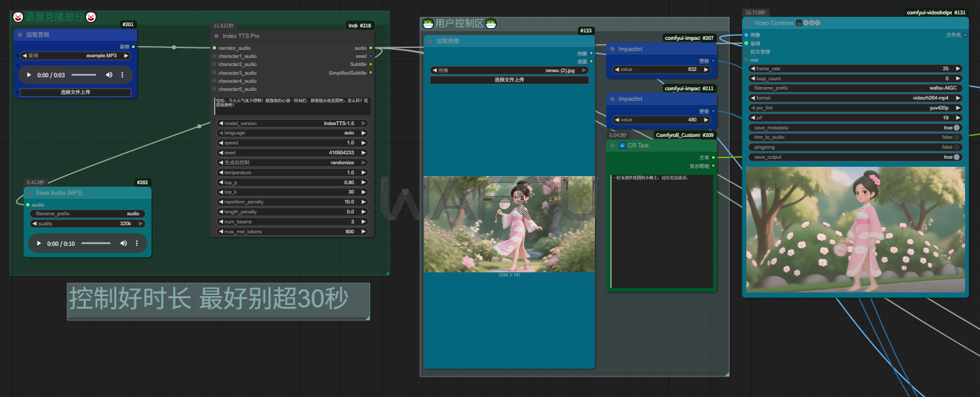Decrease the speed value in Index TTS Pro
980x397 pixels.
coord(221,142)
